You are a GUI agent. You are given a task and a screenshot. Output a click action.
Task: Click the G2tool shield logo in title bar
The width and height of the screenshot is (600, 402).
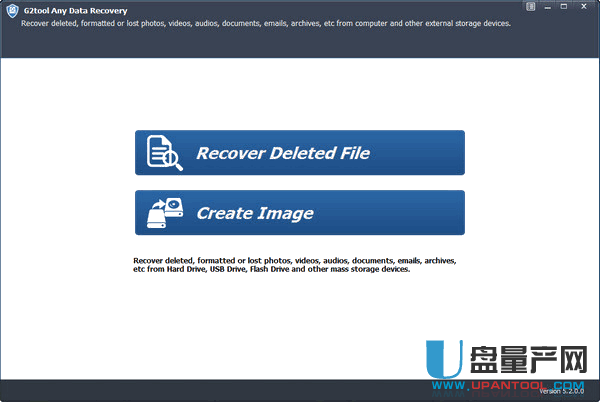pyautogui.click(x=10, y=10)
